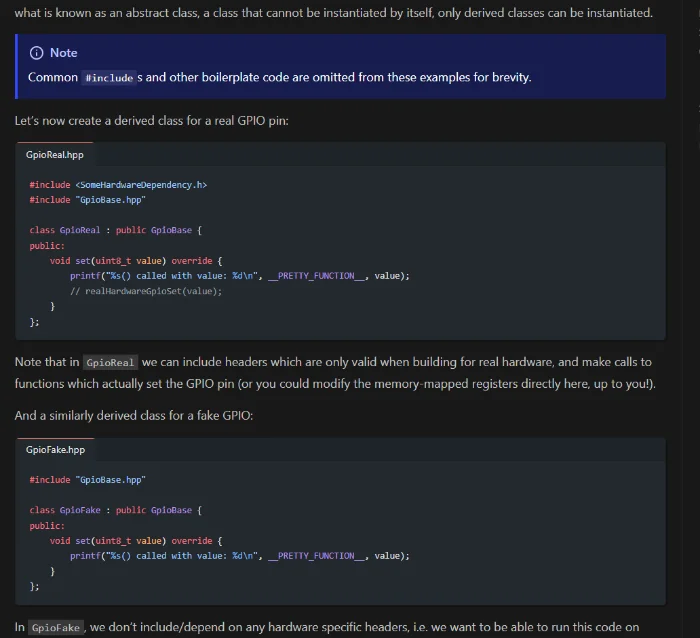
Task: Click the inline GpioReal code in paragraph
Action: click(x=110, y=362)
